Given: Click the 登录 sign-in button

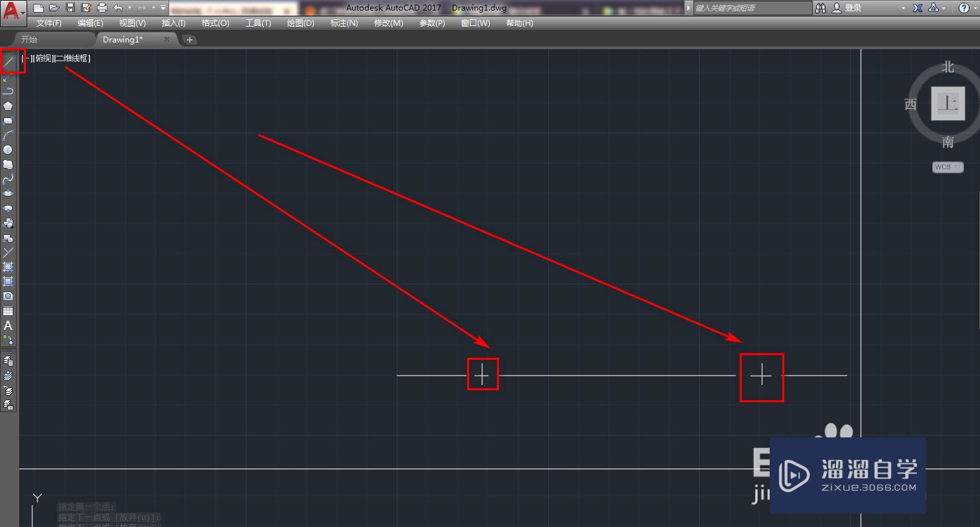Looking at the screenshot, I should click(x=847, y=8).
